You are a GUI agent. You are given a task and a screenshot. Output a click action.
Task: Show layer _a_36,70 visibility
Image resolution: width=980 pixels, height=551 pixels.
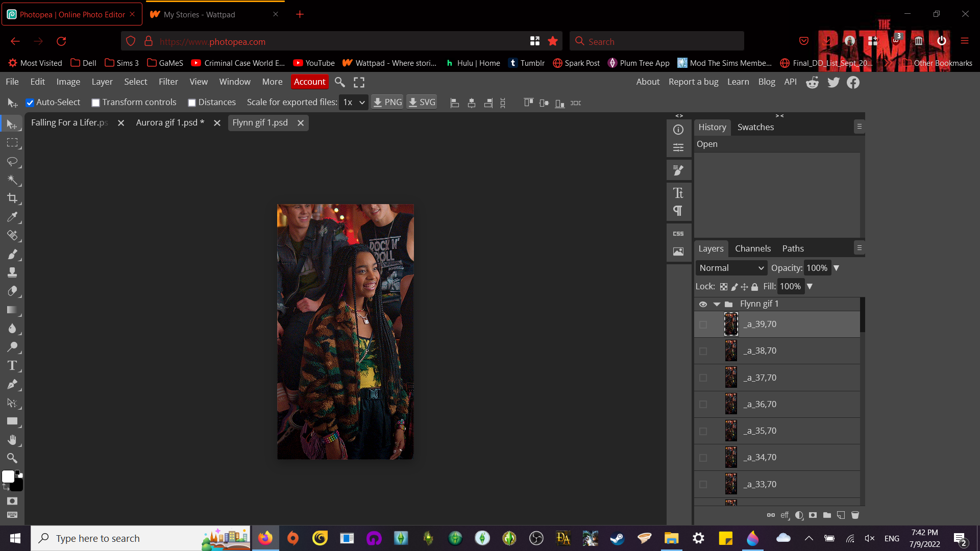click(x=703, y=405)
